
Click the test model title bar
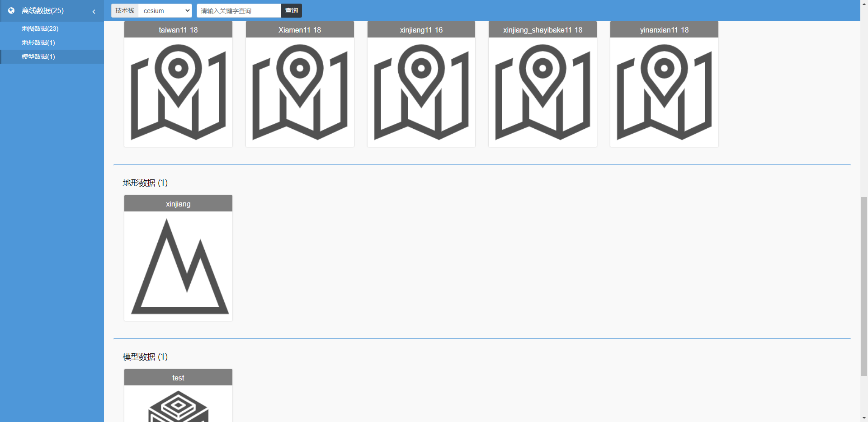pyautogui.click(x=178, y=378)
